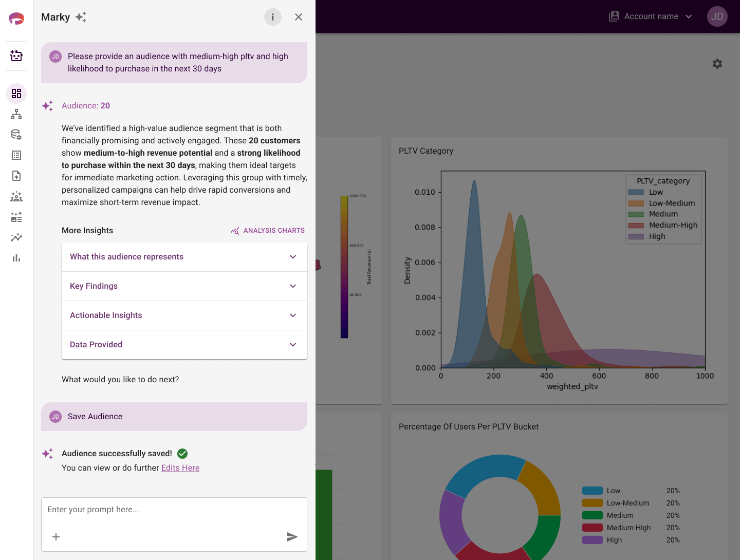Viewport: 740px width, 560px height.
Task: Expand the Key Findings section
Action: 184,286
